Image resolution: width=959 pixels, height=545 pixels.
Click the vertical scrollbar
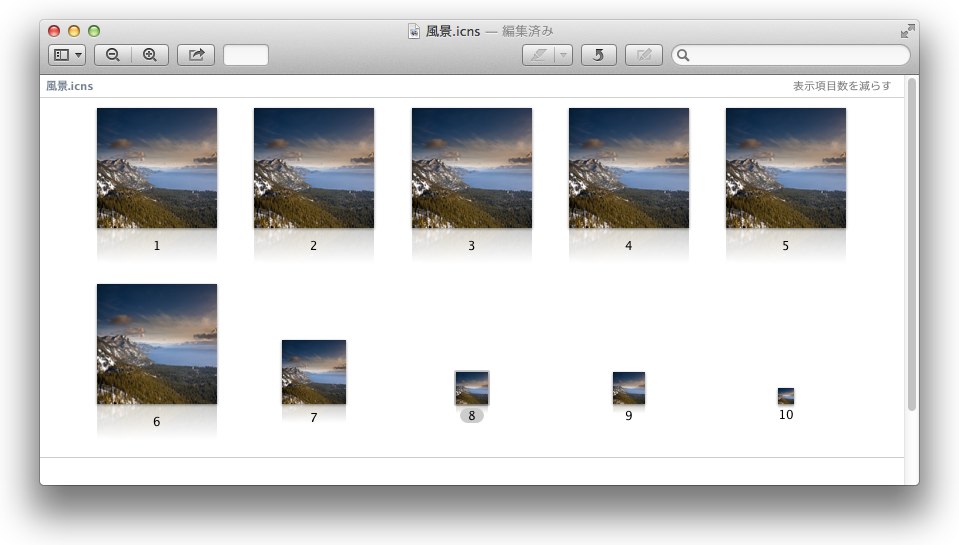coord(912,245)
